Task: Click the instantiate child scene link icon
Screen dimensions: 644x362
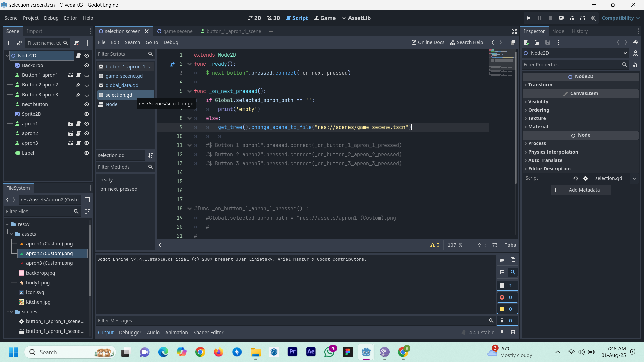Action: (x=19, y=43)
